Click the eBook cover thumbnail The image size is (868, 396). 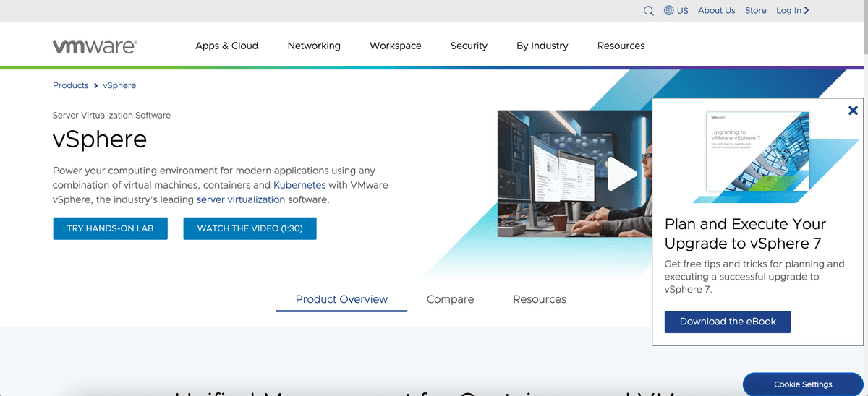[x=758, y=152]
